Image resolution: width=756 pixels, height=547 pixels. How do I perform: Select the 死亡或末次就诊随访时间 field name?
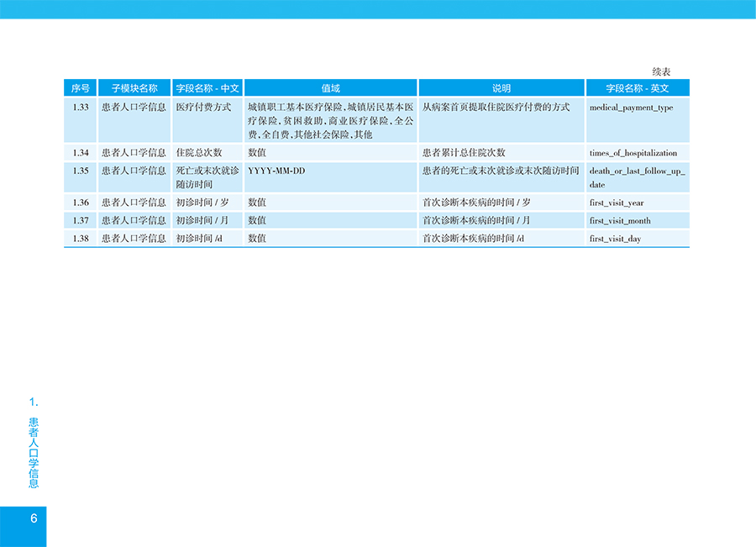(x=207, y=177)
